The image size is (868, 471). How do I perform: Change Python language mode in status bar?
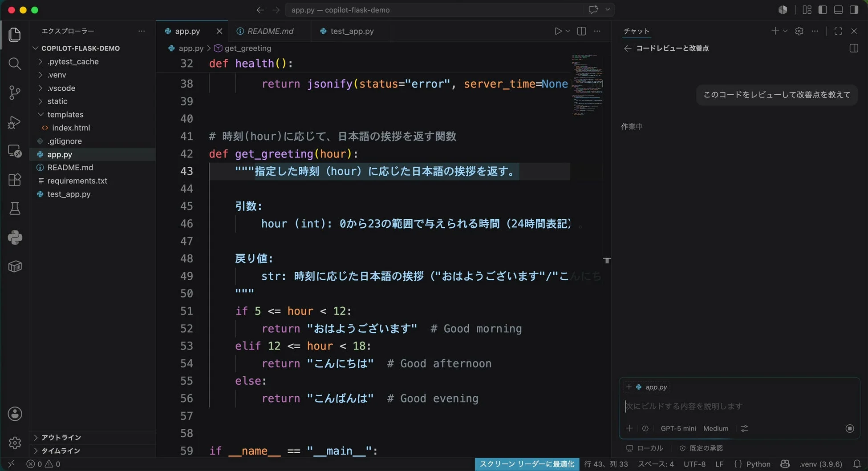[x=758, y=464]
